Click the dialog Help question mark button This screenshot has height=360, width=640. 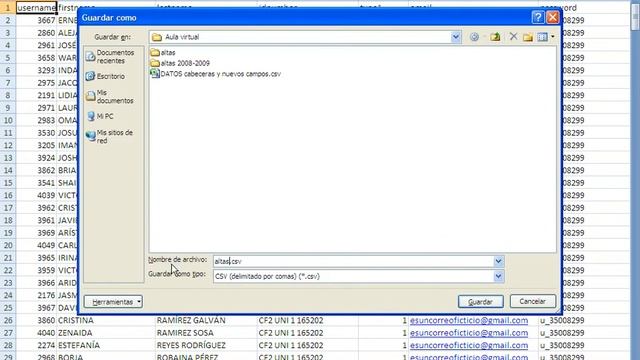tap(538, 17)
